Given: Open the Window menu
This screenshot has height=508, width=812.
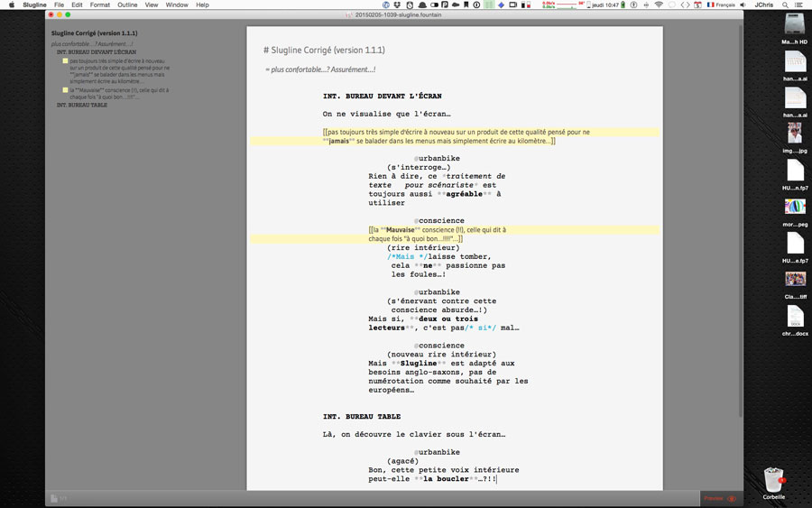Looking at the screenshot, I should 177,5.
